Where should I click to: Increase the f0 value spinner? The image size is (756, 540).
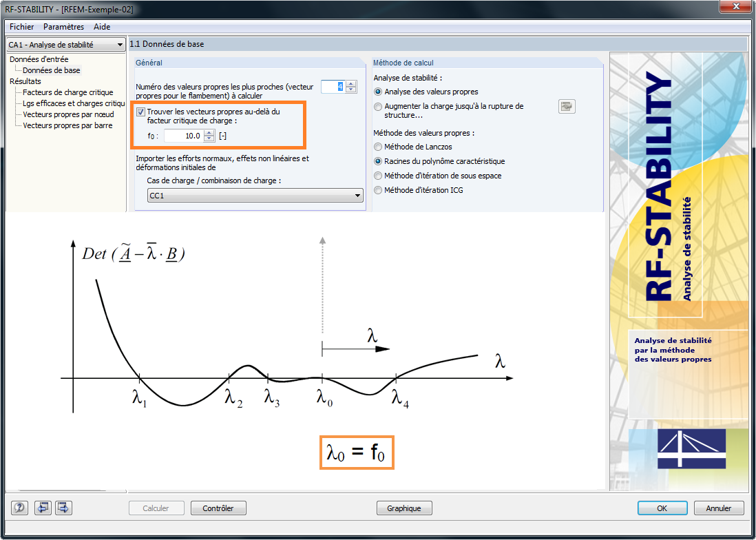coord(209,133)
